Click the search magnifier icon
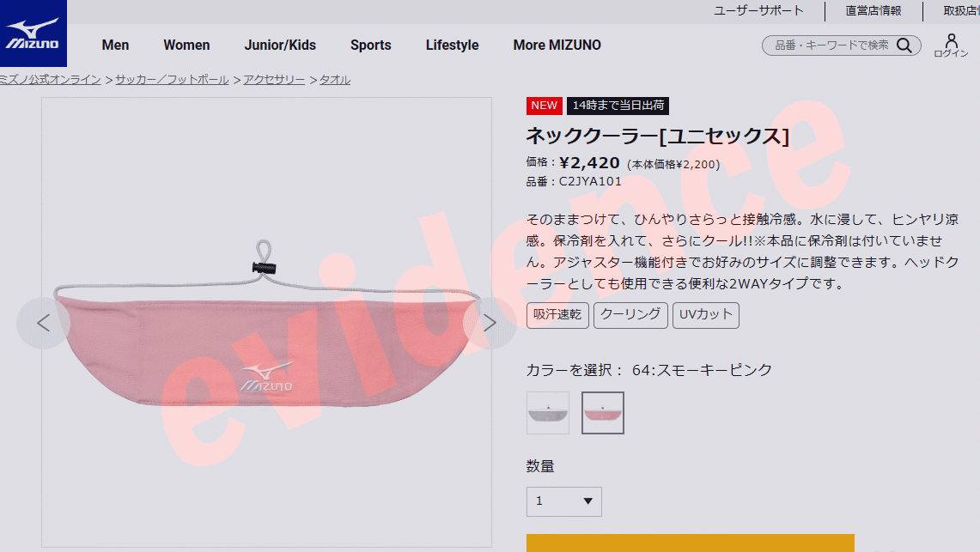This screenshot has width=980, height=552. 904,45
